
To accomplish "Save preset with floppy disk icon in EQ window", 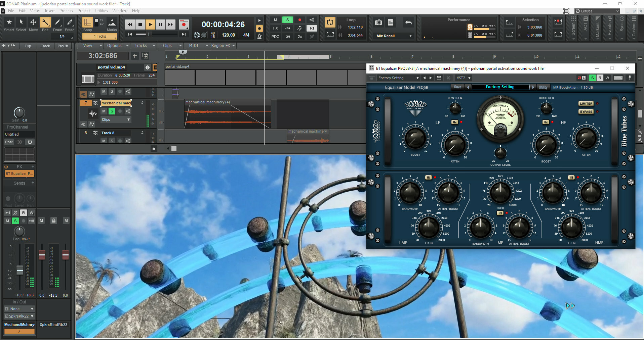I will click(439, 78).
